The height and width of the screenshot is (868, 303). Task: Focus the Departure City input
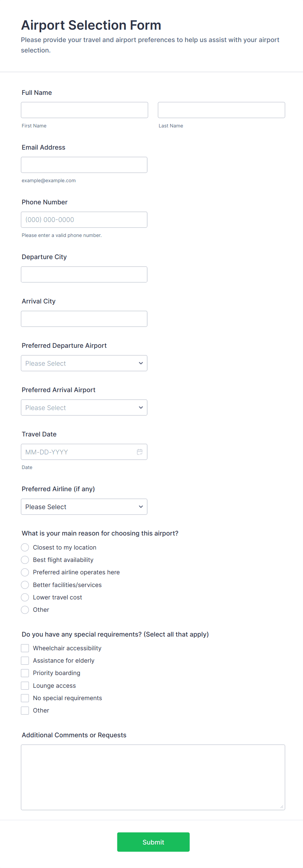tap(84, 275)
